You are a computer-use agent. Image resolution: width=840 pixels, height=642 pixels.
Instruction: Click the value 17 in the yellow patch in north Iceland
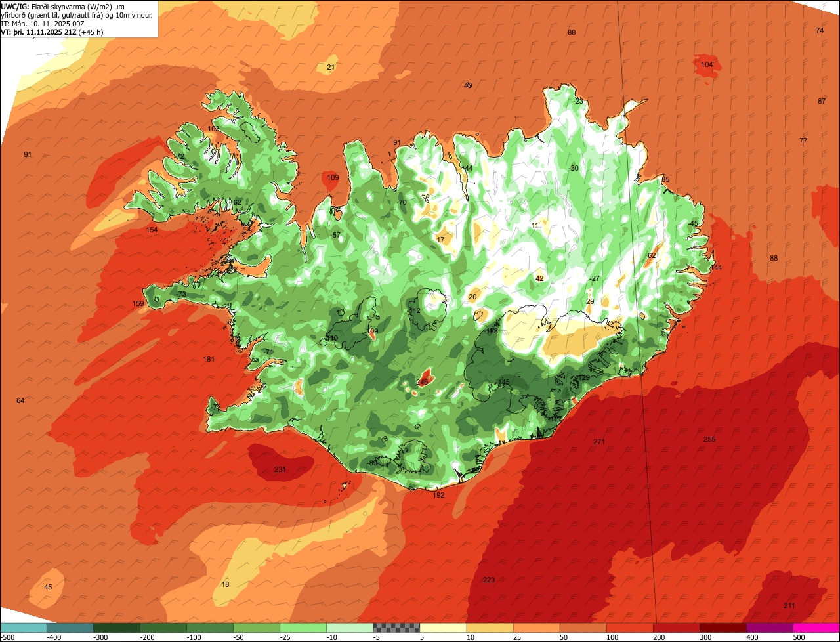pos(440,240)
